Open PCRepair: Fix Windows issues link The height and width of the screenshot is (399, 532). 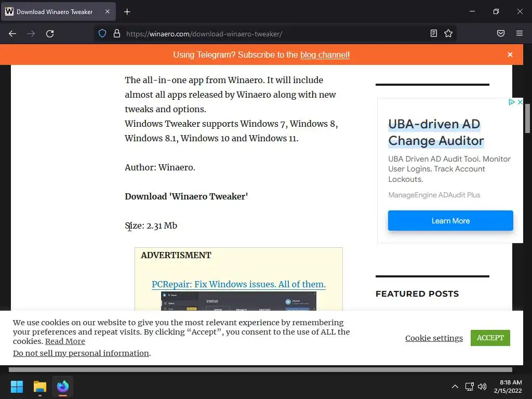[x=238, y=284]
